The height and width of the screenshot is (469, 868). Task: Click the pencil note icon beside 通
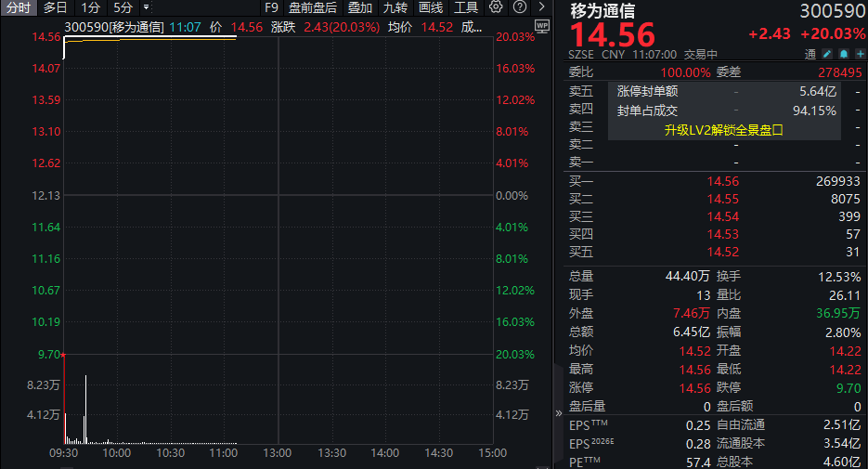pos(827,54)
